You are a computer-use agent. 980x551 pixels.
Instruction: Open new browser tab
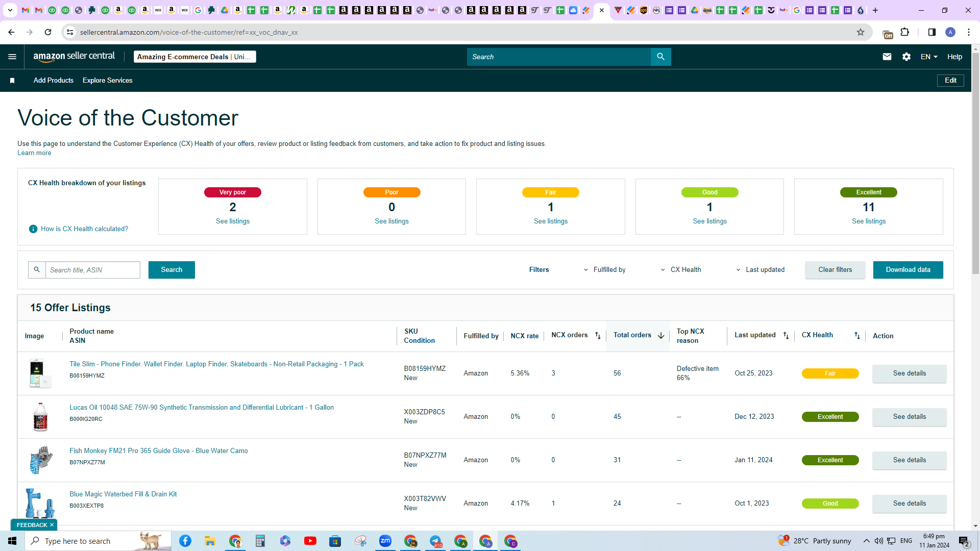point(875,10)
